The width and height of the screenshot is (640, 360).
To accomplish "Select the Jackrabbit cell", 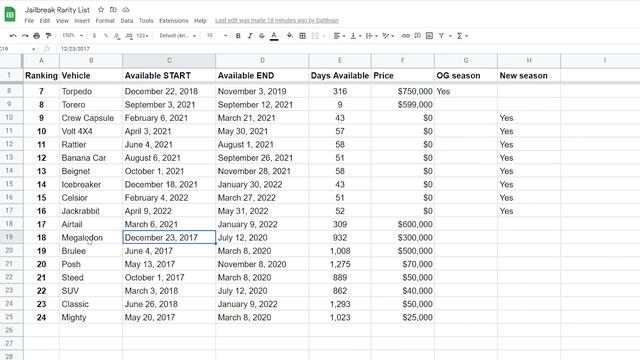I will pyautogui.click(x=91, y=211).
